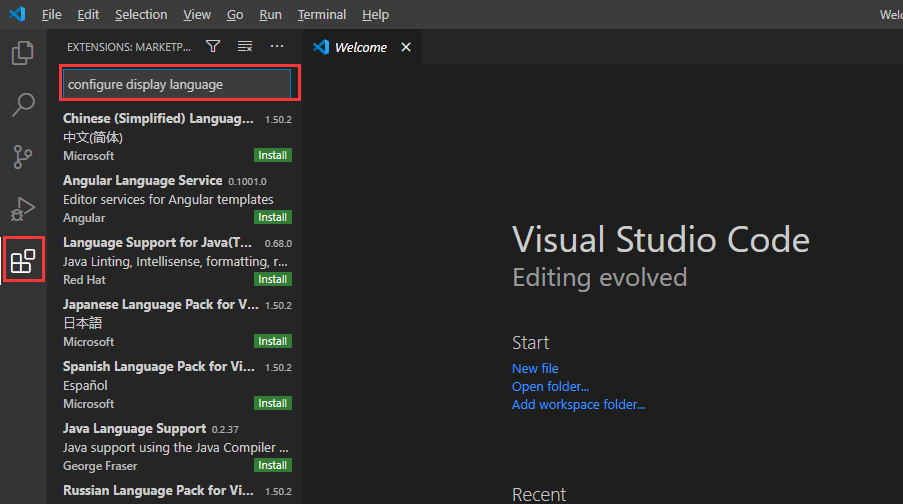Select Russian Language Pack extension title
The width and height of the screenshot is (903, 504).
click(x=158, y=491)
